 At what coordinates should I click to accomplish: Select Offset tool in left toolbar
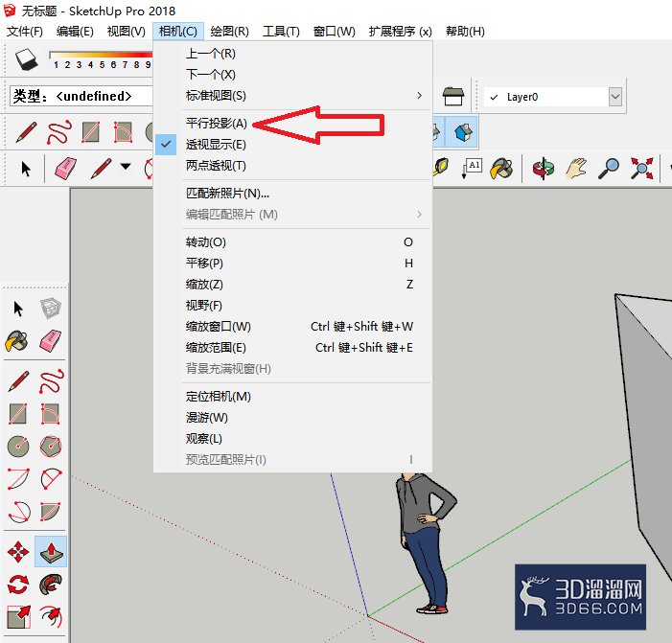pos(51,617)
